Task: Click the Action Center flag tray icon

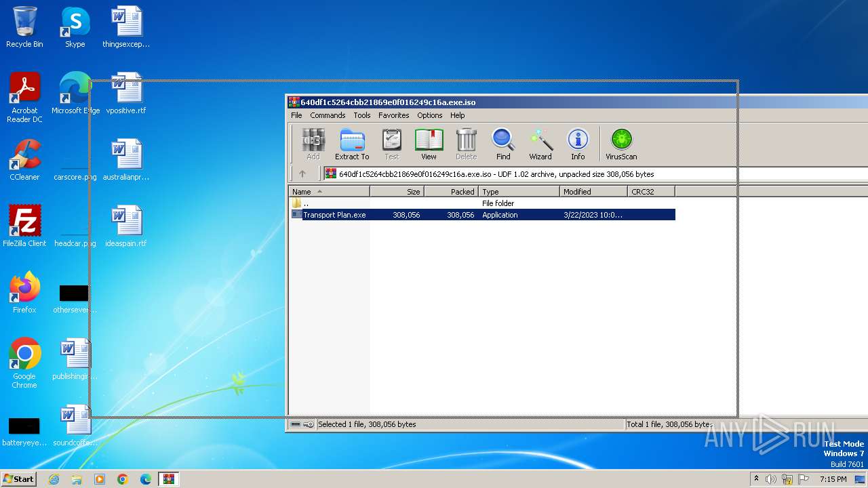Action: click(x=804, y=479)
